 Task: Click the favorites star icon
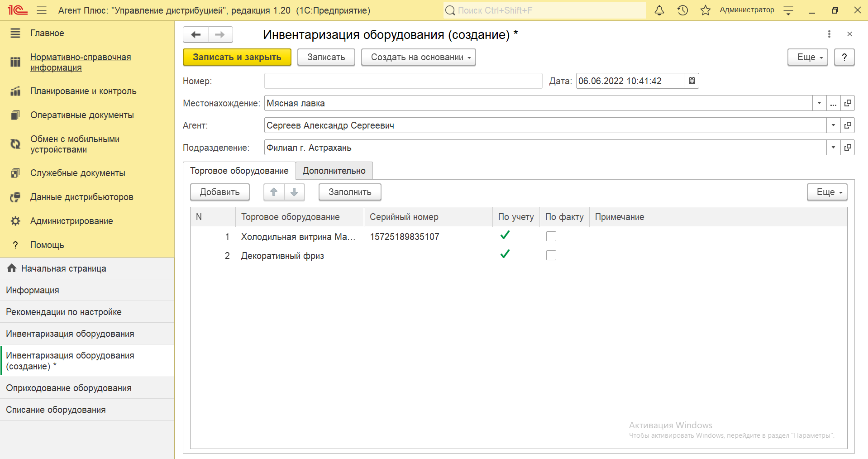coord(705,10)
